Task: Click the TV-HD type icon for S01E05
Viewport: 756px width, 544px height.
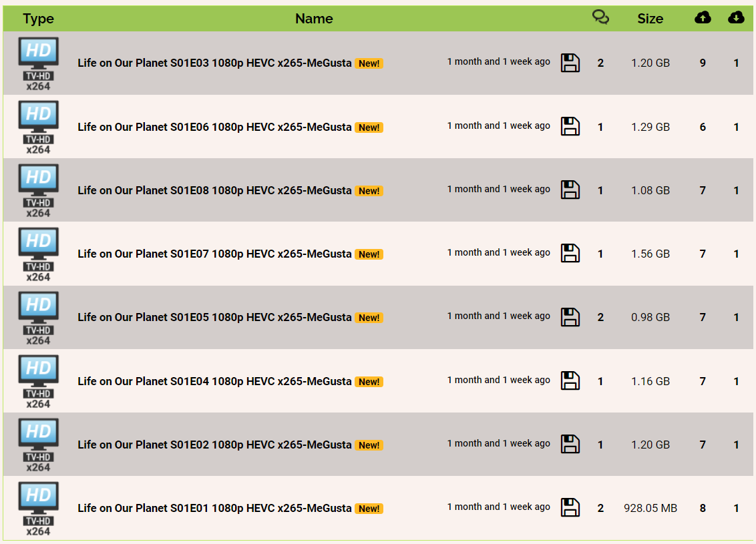Action: pos(38,317)
